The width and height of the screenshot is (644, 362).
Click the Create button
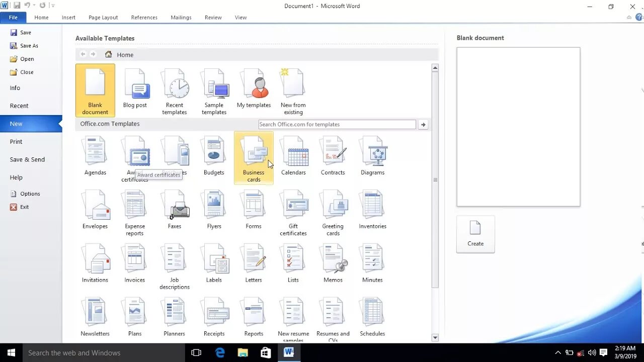click(x=475, y=234)
